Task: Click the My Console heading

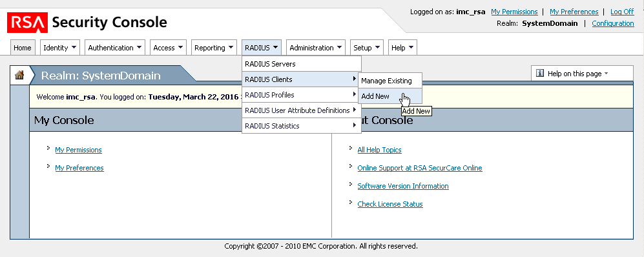Action: (64, 120)
